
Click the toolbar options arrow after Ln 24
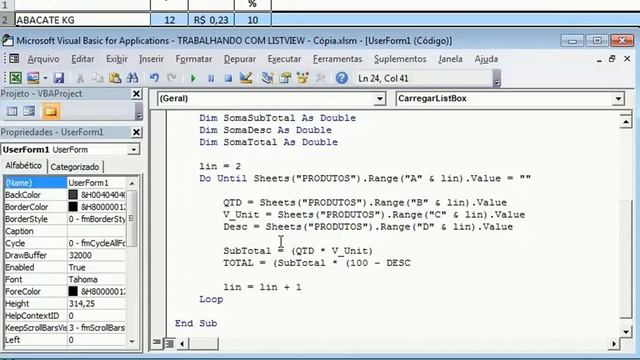point(497,79)
